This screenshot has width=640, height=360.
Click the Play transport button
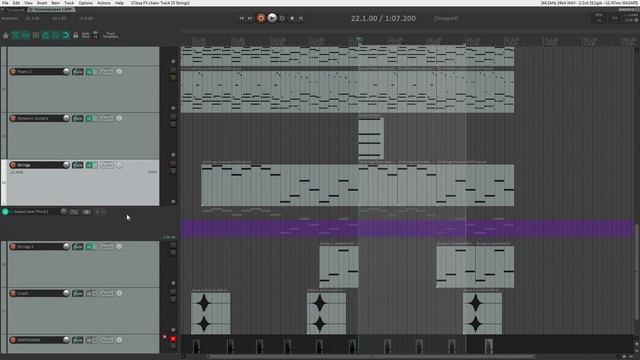[272, 18]
